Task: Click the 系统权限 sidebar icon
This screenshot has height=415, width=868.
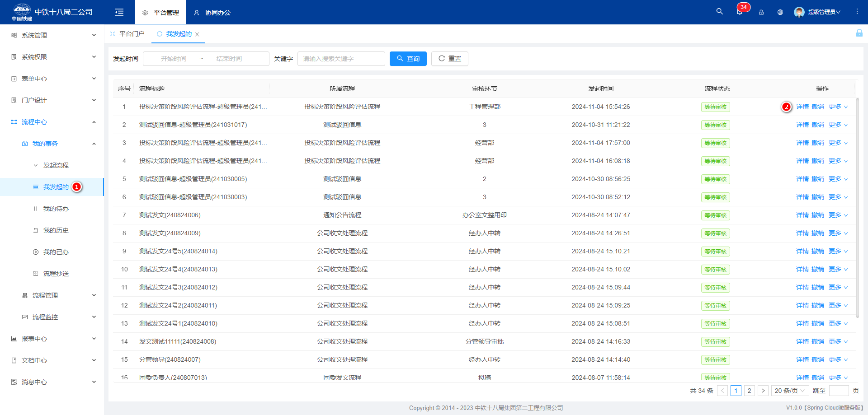Action: coord(14,57)
